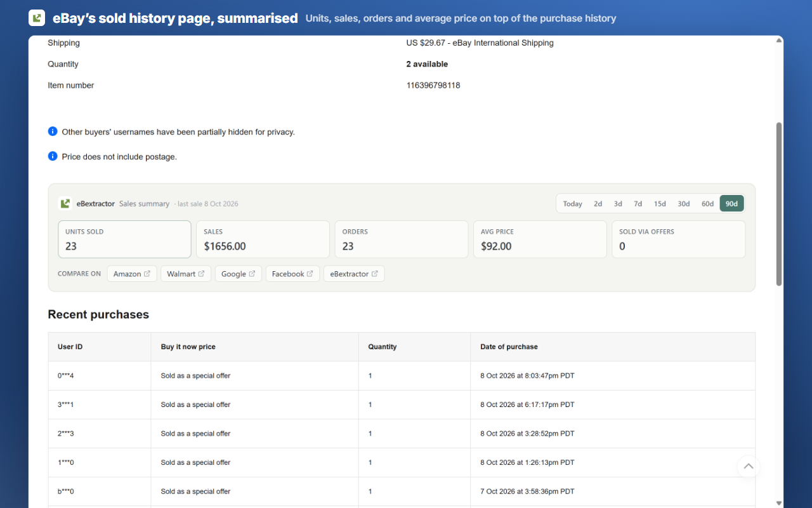
Task: Select the 60d time range
Action: 707,204
